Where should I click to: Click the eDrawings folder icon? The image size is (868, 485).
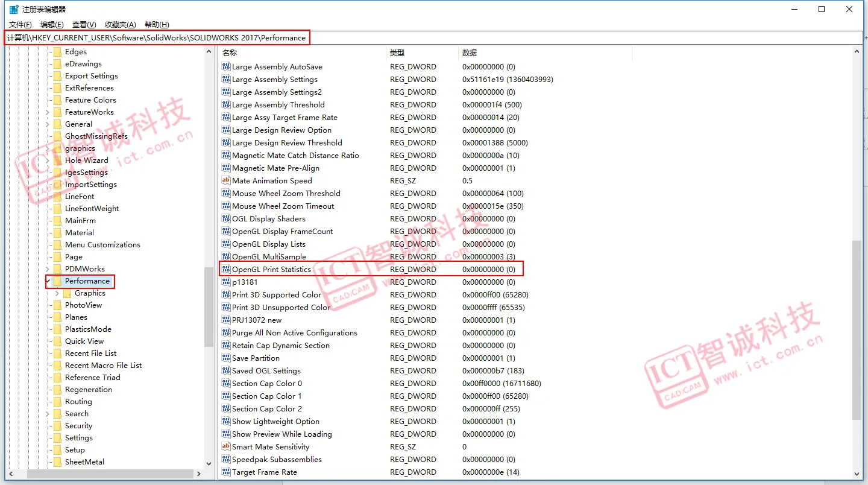(57, 64)
